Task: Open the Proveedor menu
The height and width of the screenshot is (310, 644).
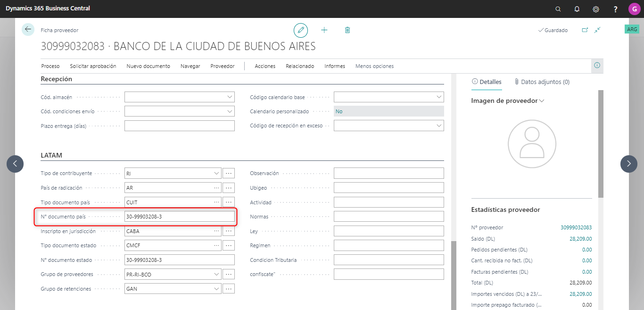Action: (x=223, y=66)
